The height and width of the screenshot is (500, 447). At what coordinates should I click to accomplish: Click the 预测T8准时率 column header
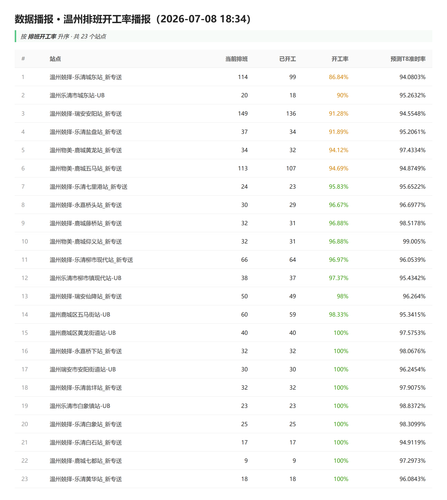[408, 59]
